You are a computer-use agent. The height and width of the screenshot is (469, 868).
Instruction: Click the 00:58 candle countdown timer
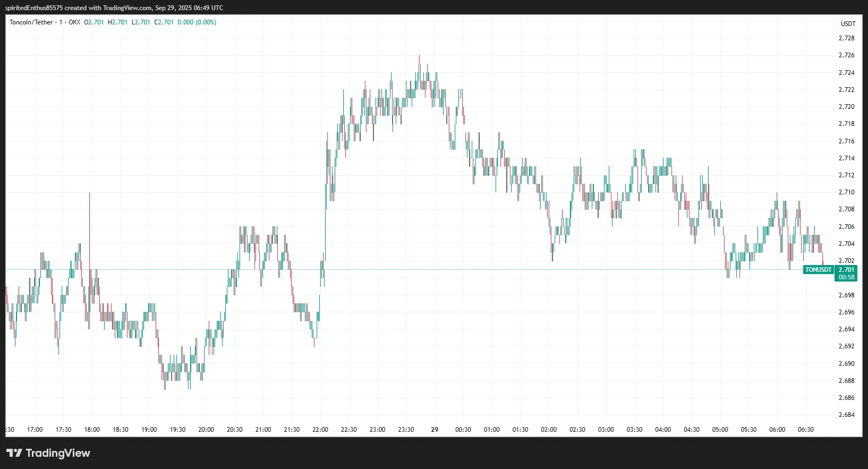pos(846,277)
